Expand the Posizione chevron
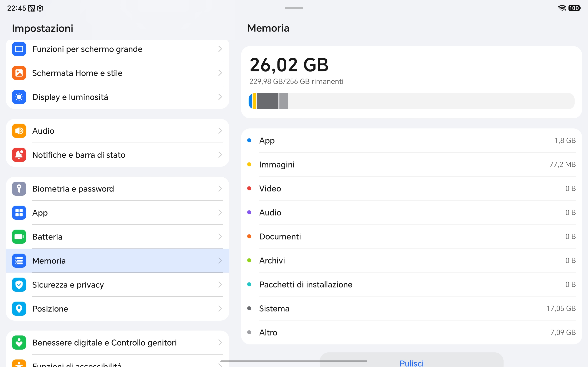This screenshot has height=367, width=588. (220, 308)
